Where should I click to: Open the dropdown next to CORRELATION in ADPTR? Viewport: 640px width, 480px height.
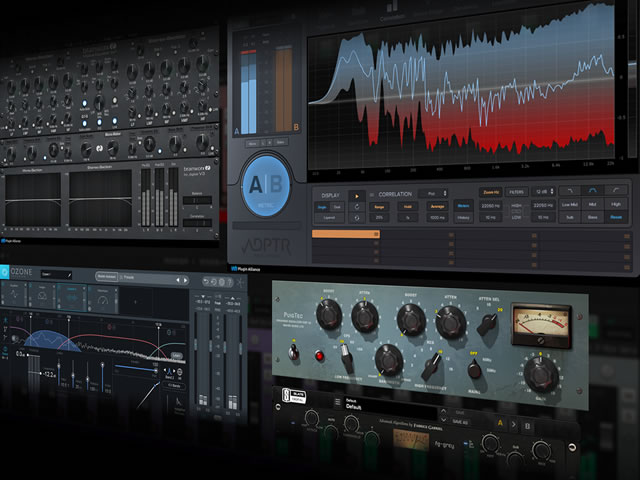click(434, 193)
